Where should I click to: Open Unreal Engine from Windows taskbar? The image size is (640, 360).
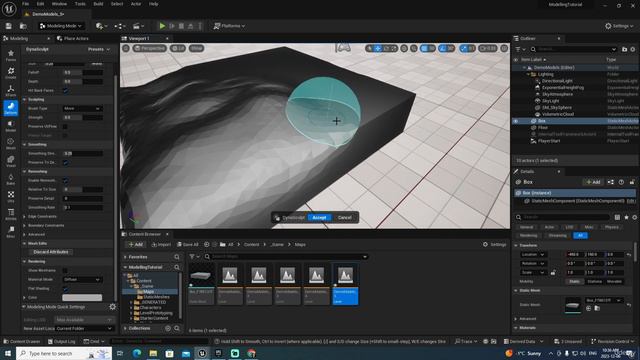point(202,353)
